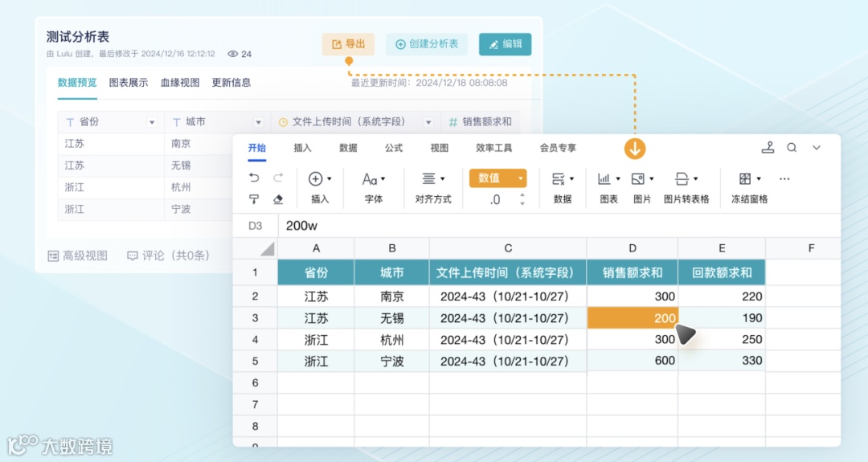Click the D3 cell name box
This screenshot has width=868, height=462.
coord(256,226)
